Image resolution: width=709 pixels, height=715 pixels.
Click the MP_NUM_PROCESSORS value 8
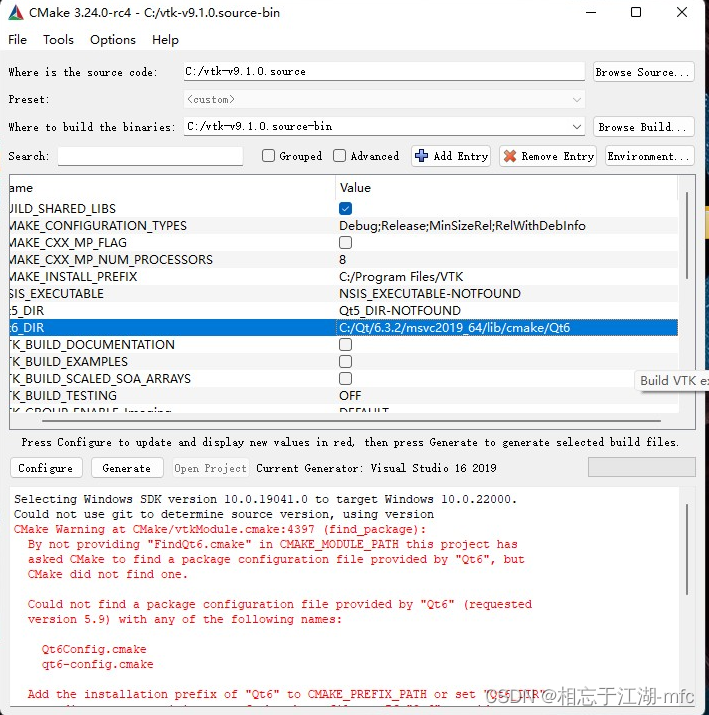[342, 259]
